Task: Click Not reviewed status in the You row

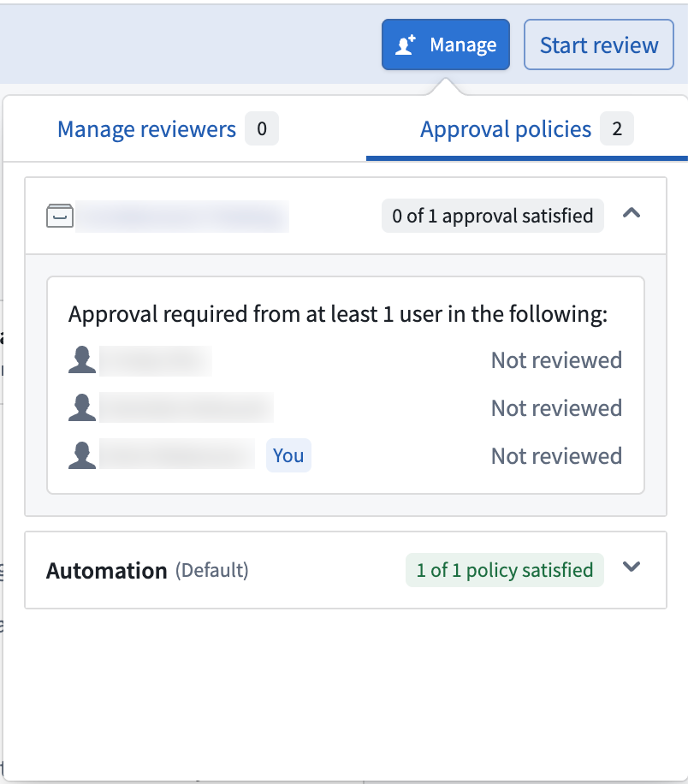Action: pos(556,456)
